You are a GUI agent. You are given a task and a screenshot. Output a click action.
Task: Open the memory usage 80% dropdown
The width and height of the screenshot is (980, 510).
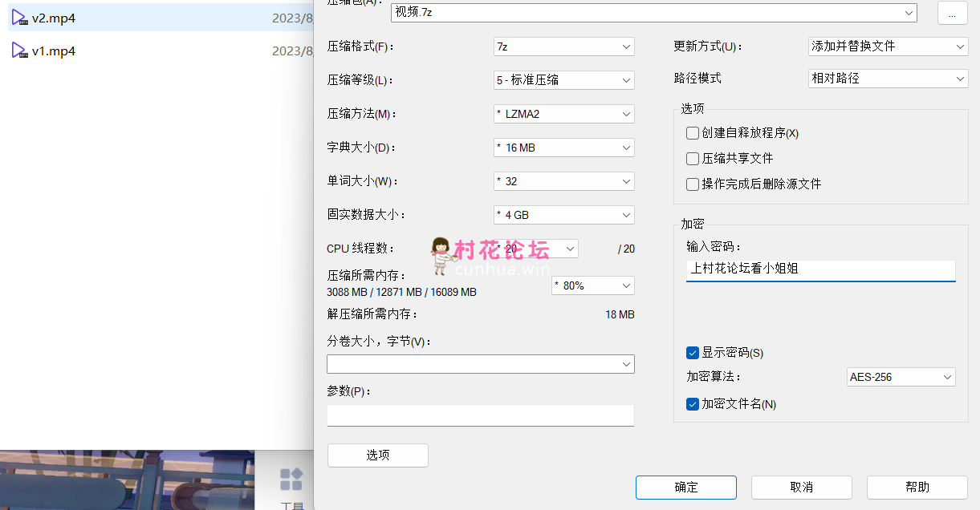tap(593, 285)
